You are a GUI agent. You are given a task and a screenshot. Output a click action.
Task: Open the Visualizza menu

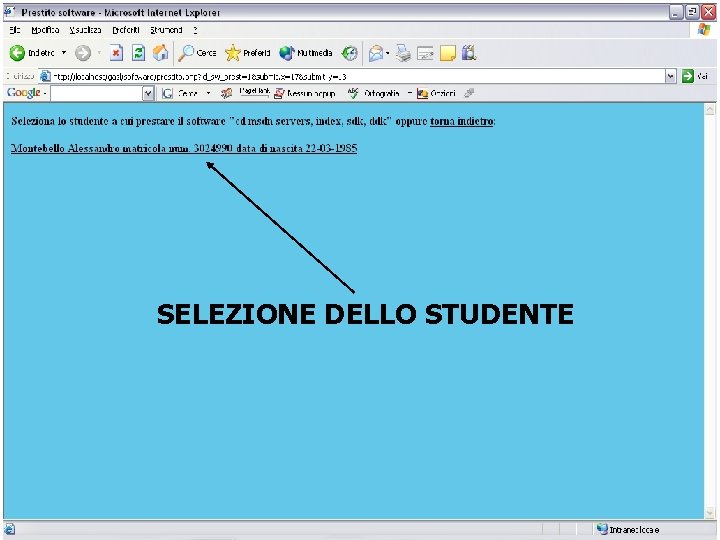(x=85, y=30)
